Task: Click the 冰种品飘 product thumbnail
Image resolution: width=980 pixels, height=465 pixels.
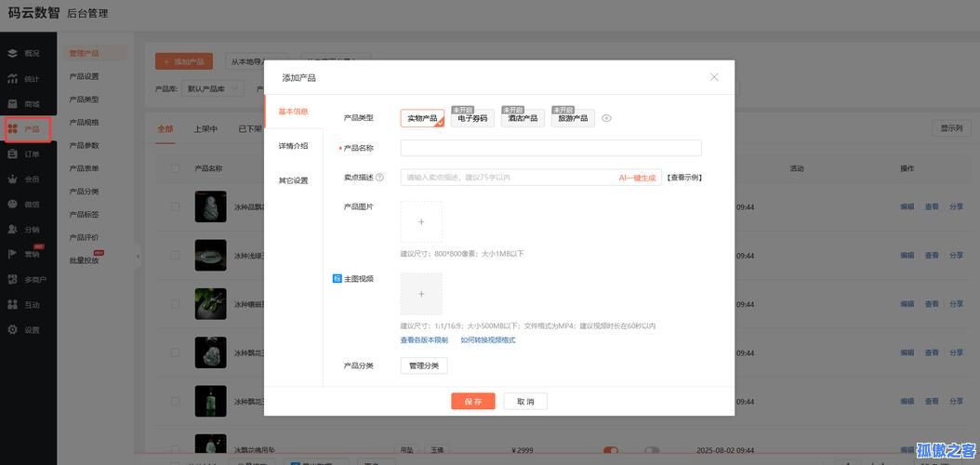Action: (x=211, y=206)
